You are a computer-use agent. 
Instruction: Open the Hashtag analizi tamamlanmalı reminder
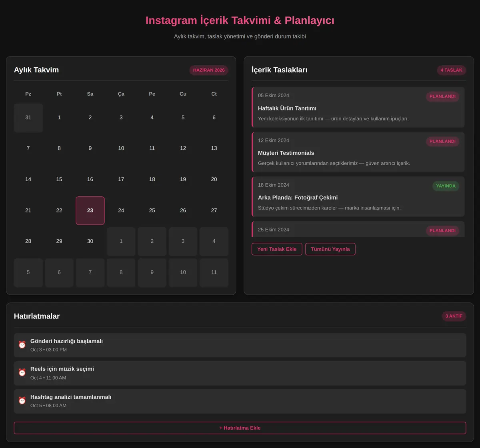240,401
